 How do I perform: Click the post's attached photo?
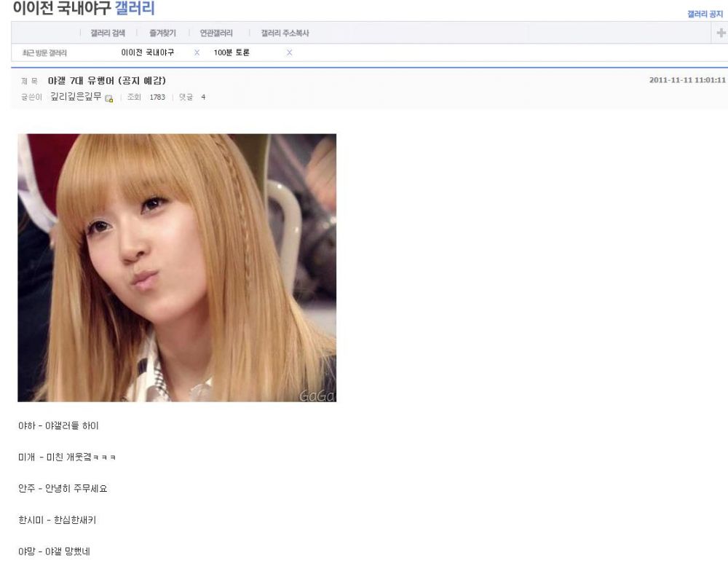click(x=177, y=267)
